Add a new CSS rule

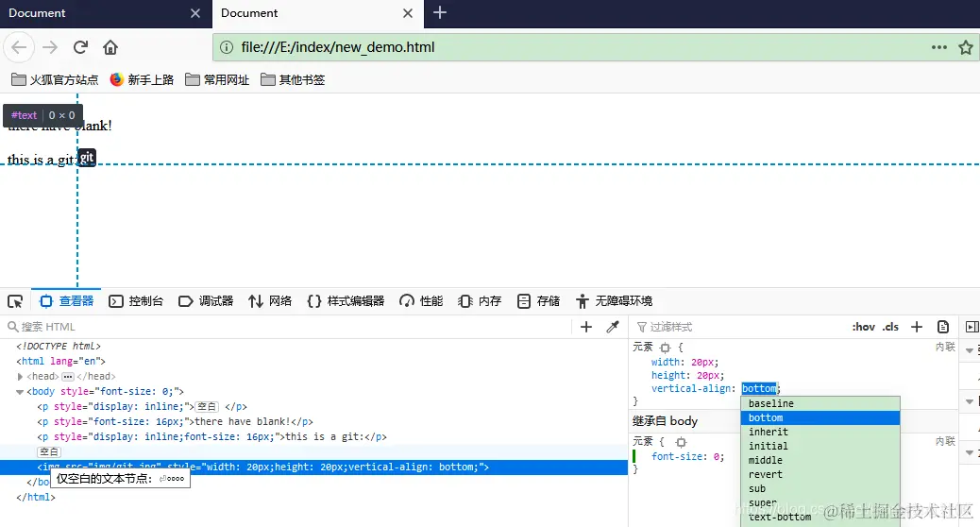[x=916, y=327]
